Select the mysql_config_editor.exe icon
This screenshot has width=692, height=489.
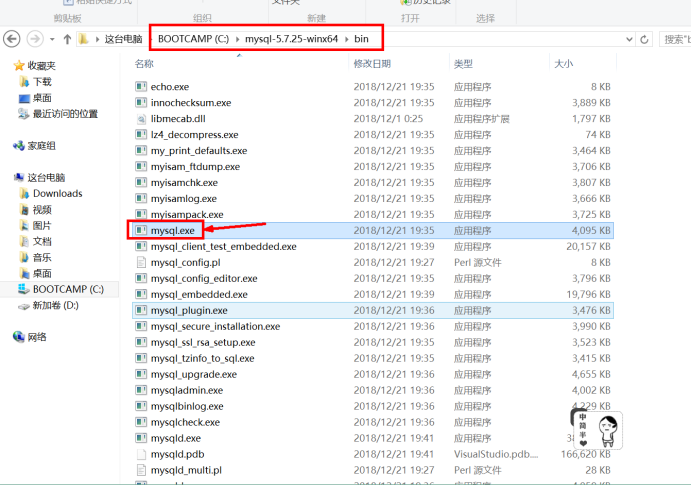coord(141,278)
